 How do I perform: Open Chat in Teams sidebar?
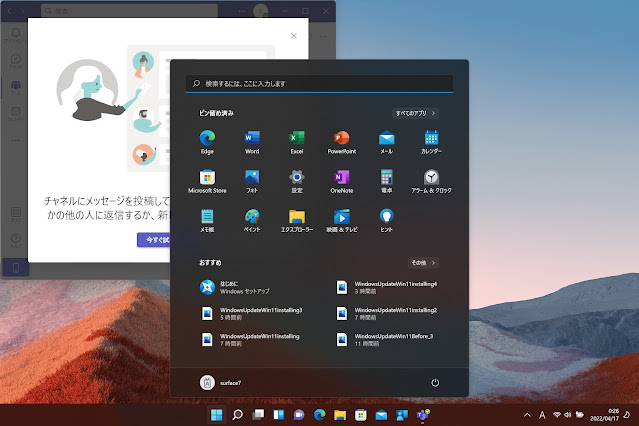(x=15, y=61)
